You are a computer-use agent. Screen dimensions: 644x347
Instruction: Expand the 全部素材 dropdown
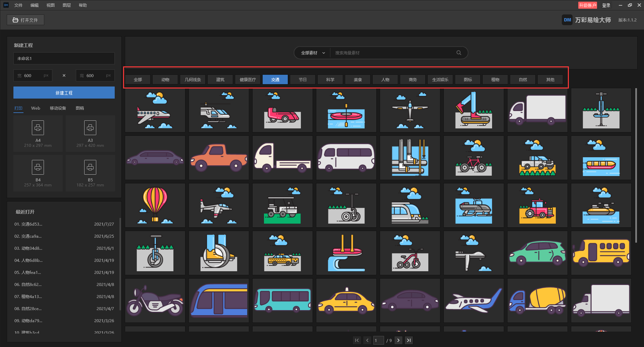(x=313, y=53)
